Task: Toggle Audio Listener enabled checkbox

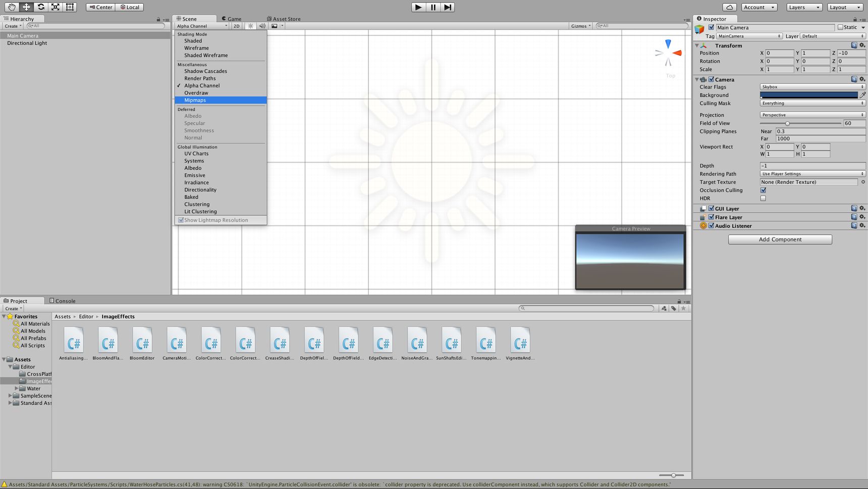Action: point(711,226)
